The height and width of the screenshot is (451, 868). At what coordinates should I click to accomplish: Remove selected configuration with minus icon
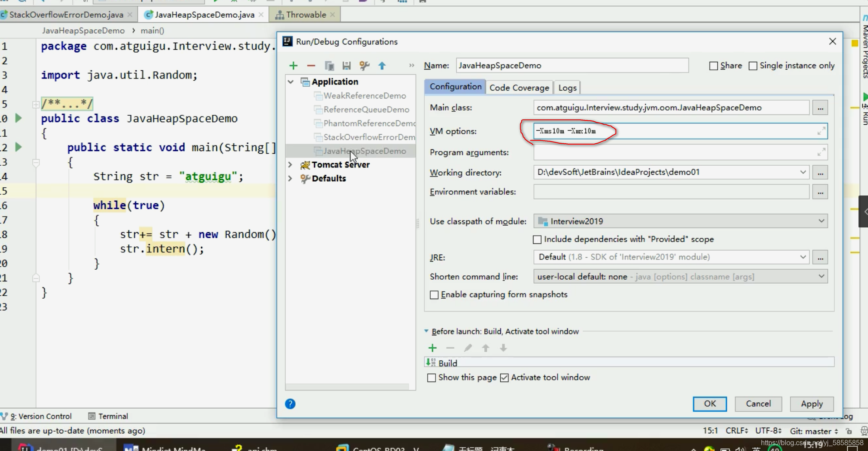click(x=311, y=66)
